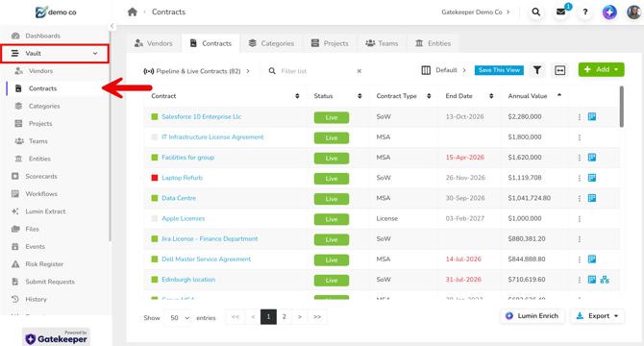
Task: Toggle the expand table width icon
Action: pos(559,70)
